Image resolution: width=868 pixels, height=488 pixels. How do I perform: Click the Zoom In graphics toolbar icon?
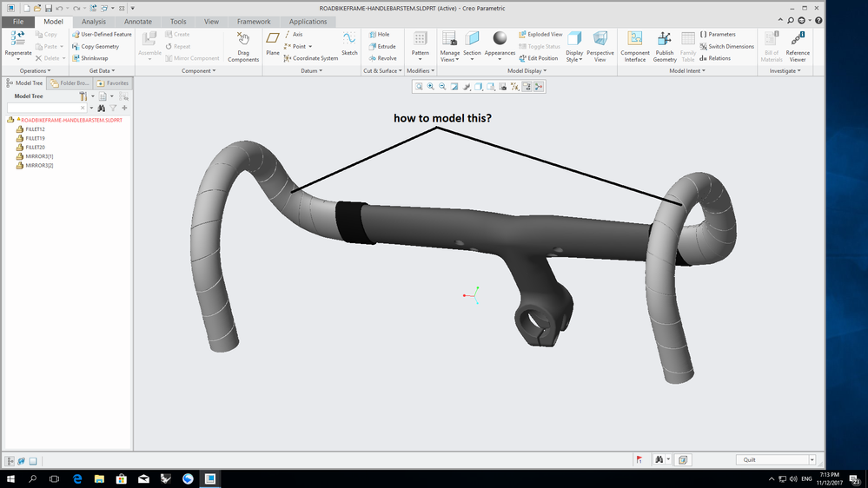pyautogui.click(x=431, y=86)
